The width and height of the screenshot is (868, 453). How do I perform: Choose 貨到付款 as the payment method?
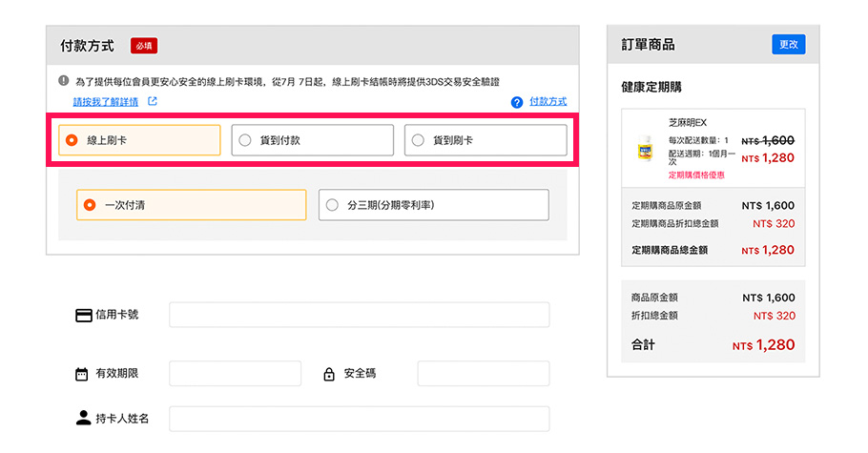[x=312, y=140]
